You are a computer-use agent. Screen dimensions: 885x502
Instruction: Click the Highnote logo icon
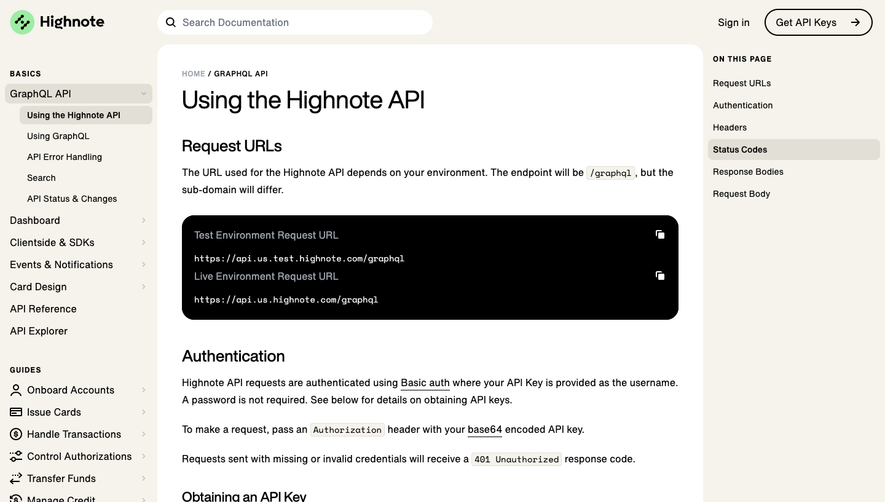tap(22, 22)
